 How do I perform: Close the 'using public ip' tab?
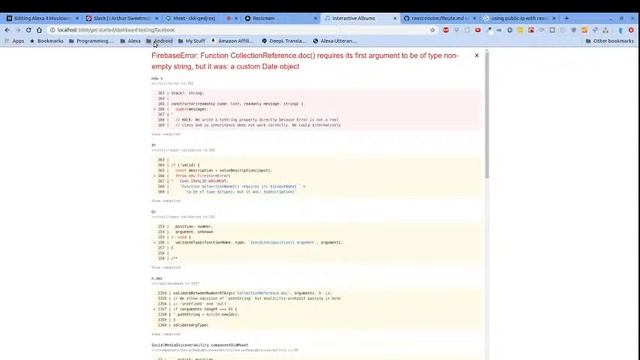pyautogui.click(x=554, y=18)
